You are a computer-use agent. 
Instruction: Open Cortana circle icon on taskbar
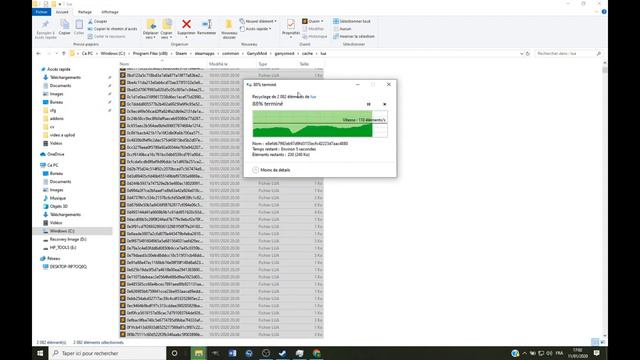point(174,353)
